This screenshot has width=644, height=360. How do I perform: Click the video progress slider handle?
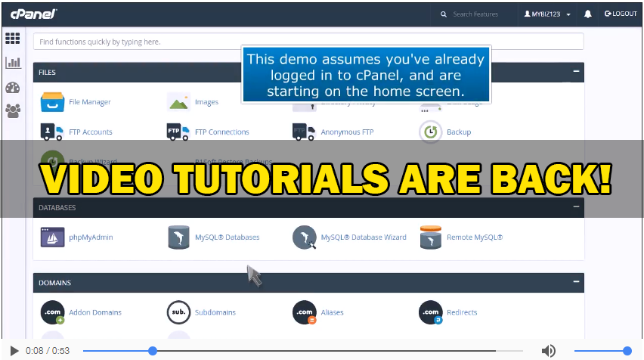point(153,351)
